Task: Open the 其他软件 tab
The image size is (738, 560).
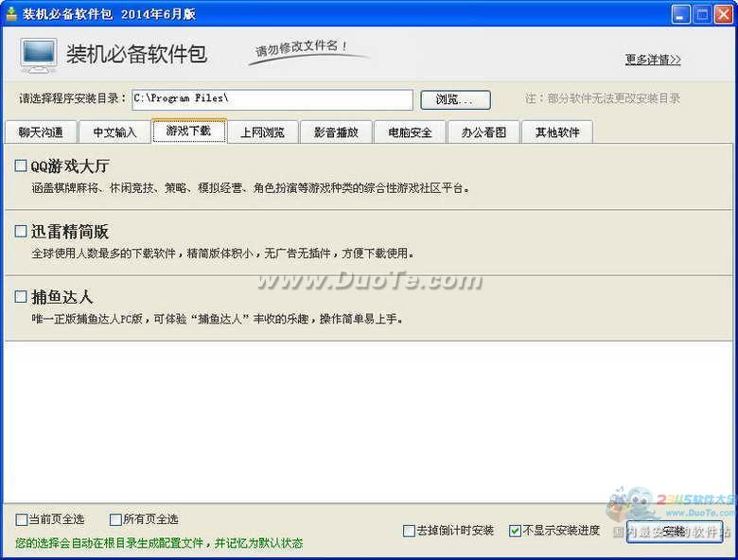Action: (x=557, y=132)
